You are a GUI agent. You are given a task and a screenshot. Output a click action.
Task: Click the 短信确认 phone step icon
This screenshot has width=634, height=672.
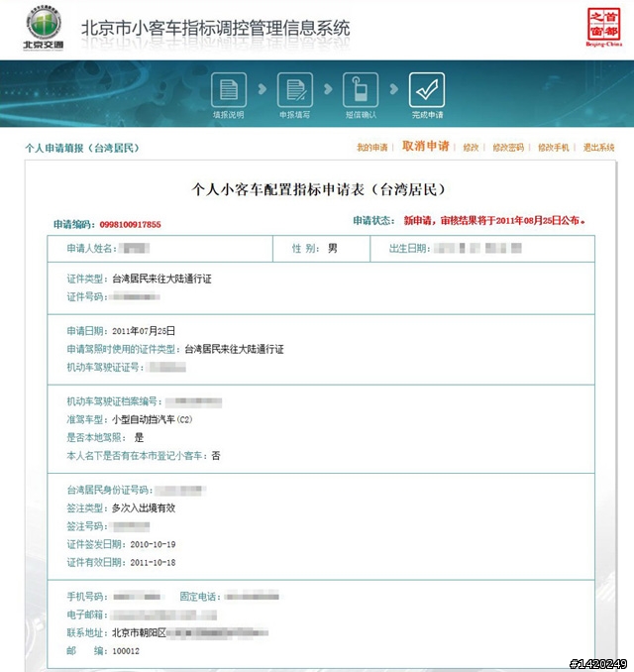click(x=361, y=89)
